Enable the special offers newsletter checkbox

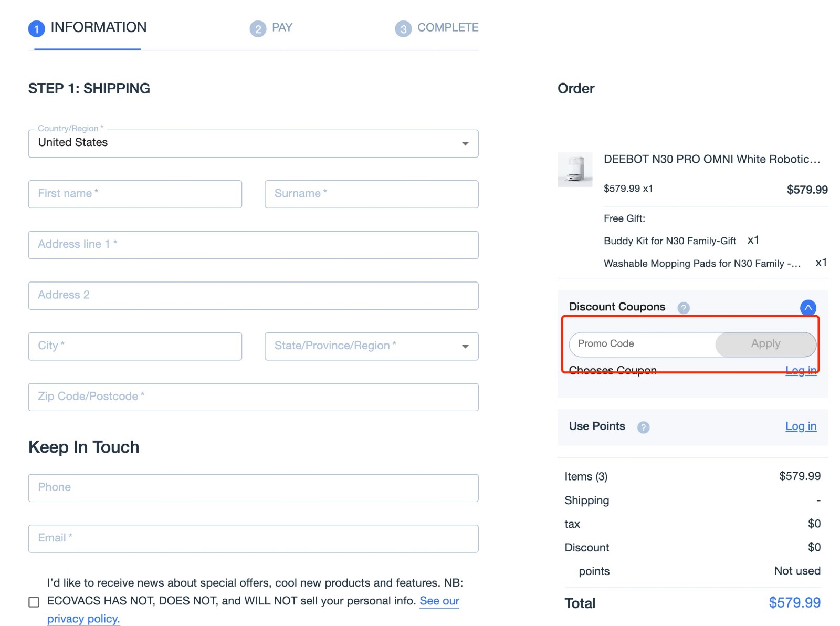click(34, 601)
